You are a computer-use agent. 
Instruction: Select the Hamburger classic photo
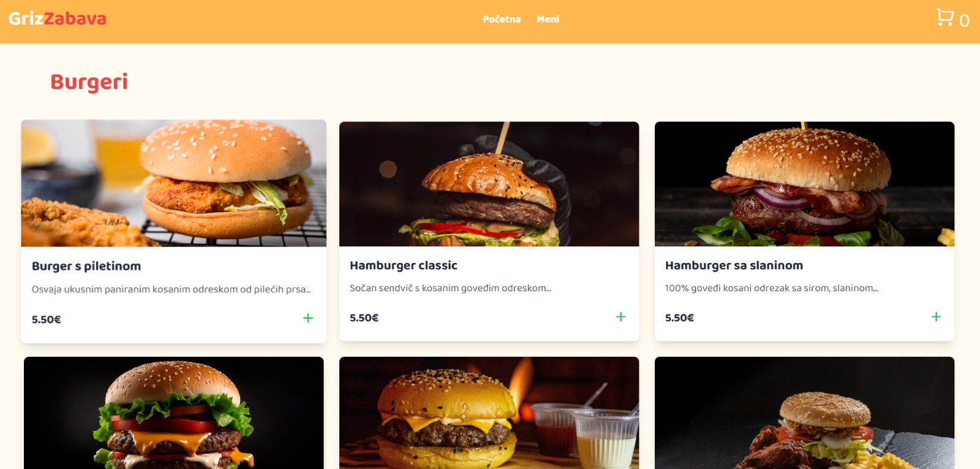[x=489, y=184]
